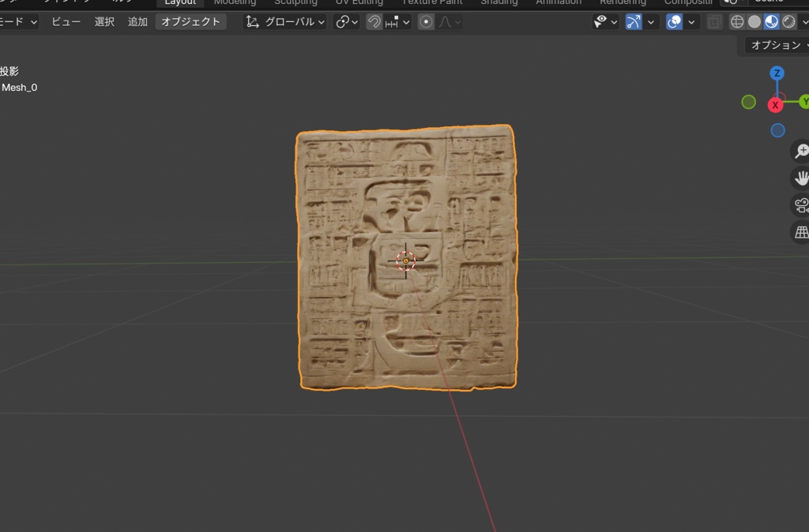Open the object types visibility dropdown
Viewport: 809px width, 532px height.
tap(605, 21)
